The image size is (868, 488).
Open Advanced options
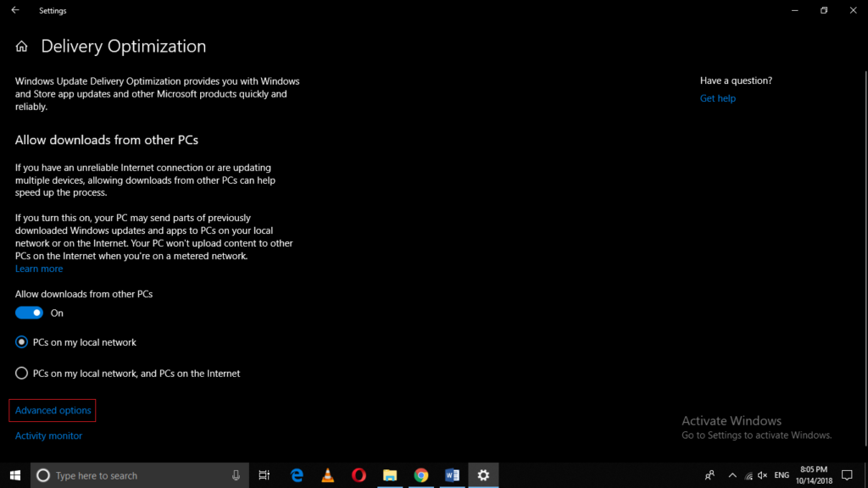pos(53,411)
